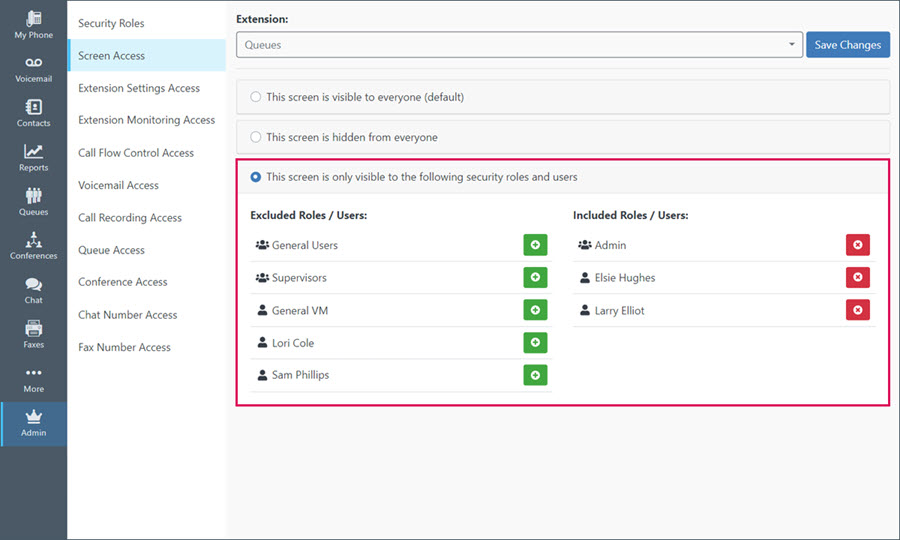Open Fax Number Access page

pyautogui.click(x=125, y=347)
